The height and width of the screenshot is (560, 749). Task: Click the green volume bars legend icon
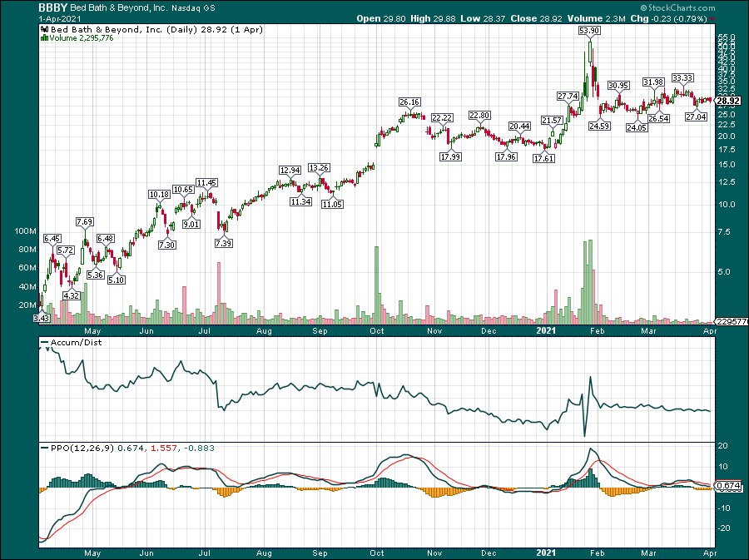pyautogui.click(x=44, y=37)
